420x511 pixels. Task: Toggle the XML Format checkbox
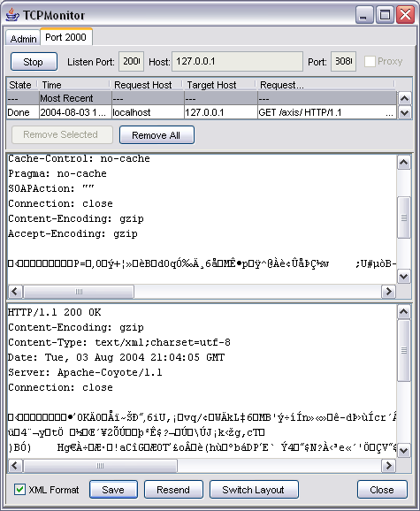tap(19, 489)
